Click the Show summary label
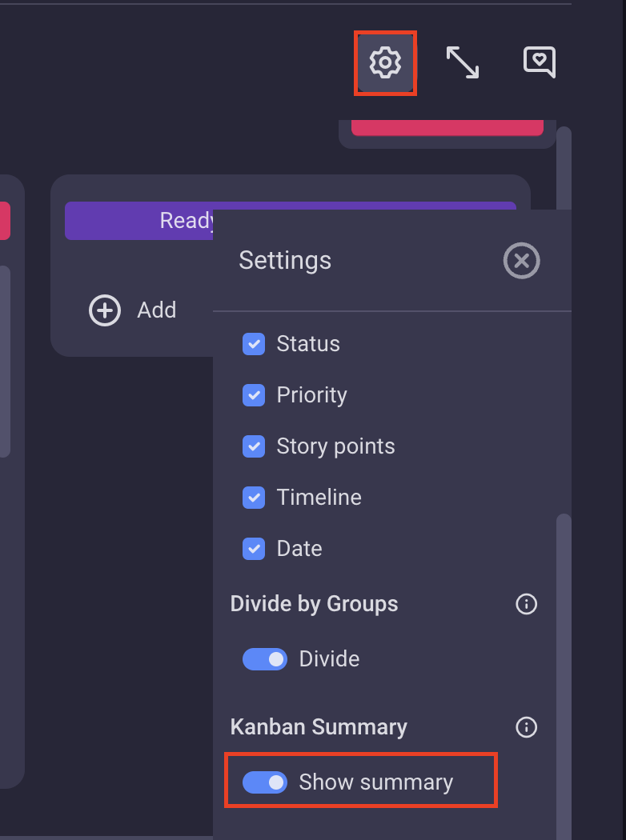 pos(375,782)
